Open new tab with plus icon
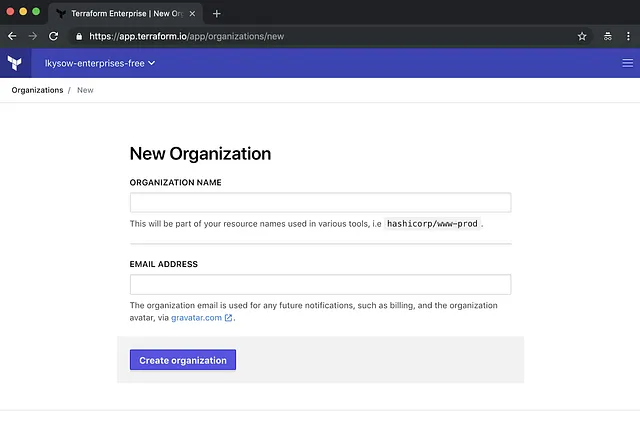The width and height of the screenshot is (640, 437). pyautogui.click(x=217, y=14)
